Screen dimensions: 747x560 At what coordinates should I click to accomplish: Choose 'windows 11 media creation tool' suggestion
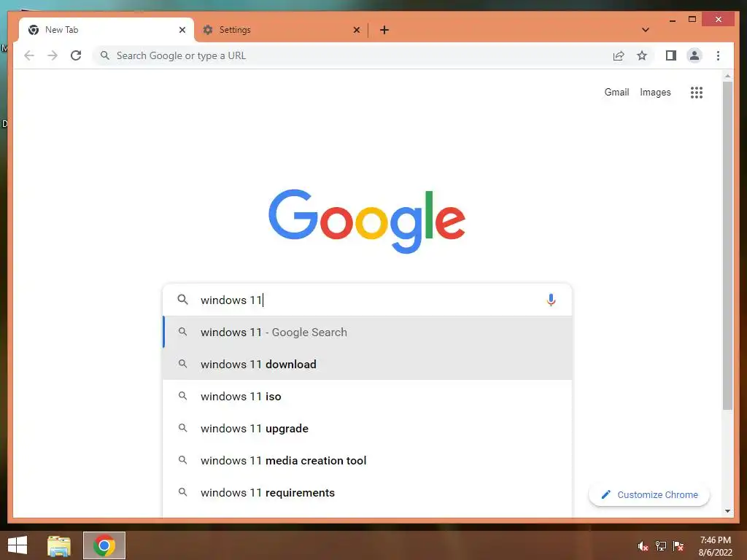368,461
